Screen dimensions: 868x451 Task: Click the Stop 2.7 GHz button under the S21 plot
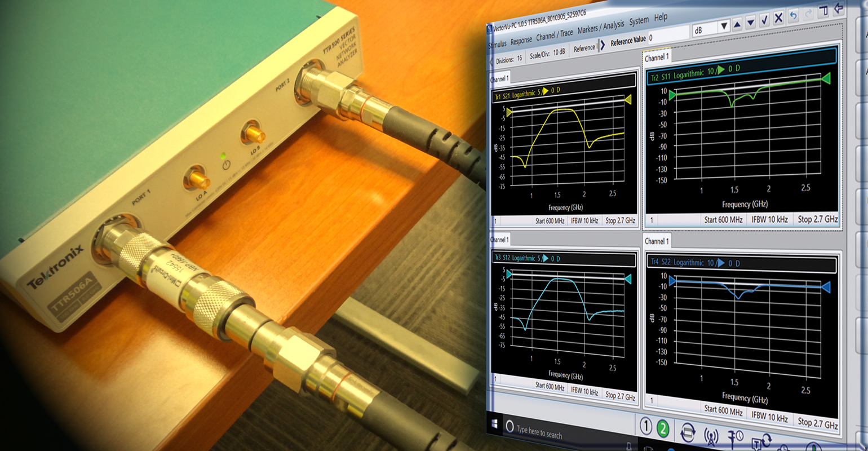[x=621, y=221]
